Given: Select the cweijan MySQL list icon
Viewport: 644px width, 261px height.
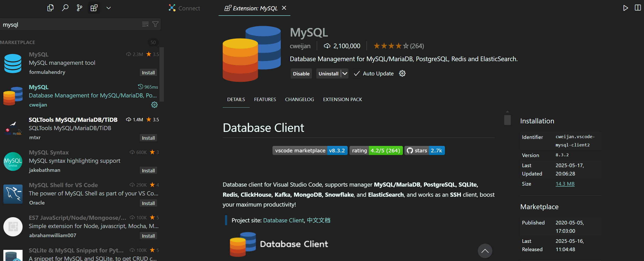Looking at the screenshot, I should click(13, 96).
